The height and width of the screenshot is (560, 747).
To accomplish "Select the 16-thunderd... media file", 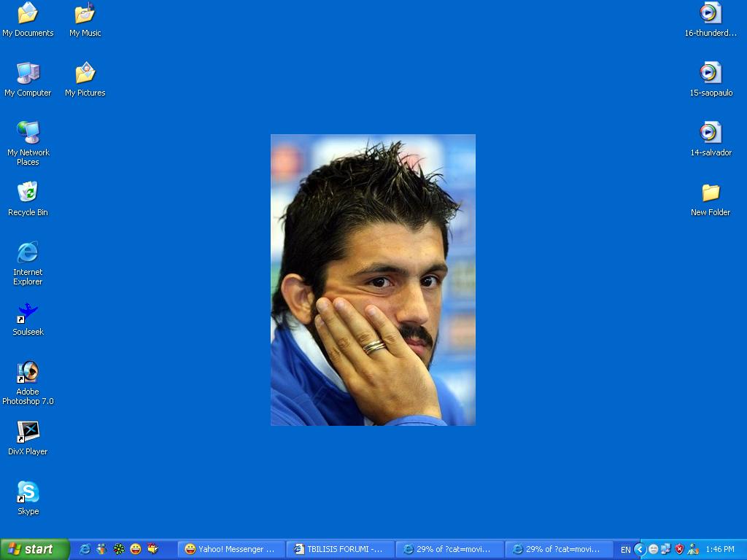I will (x=710, y=15).
